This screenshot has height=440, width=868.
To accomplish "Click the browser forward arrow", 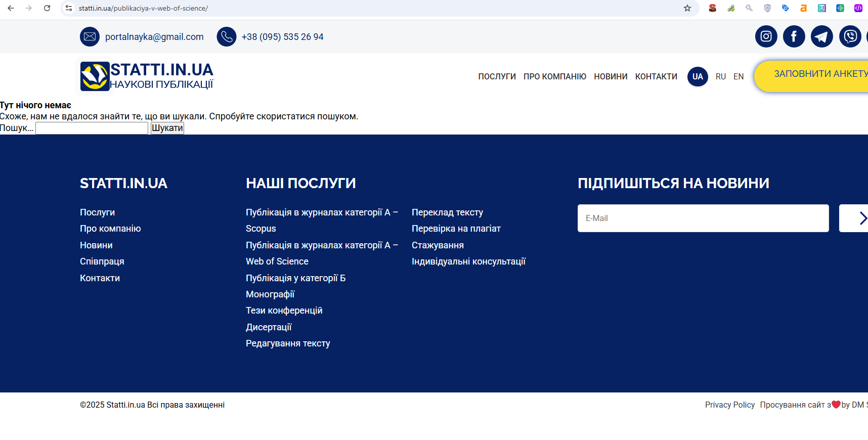I will point(29,8).
